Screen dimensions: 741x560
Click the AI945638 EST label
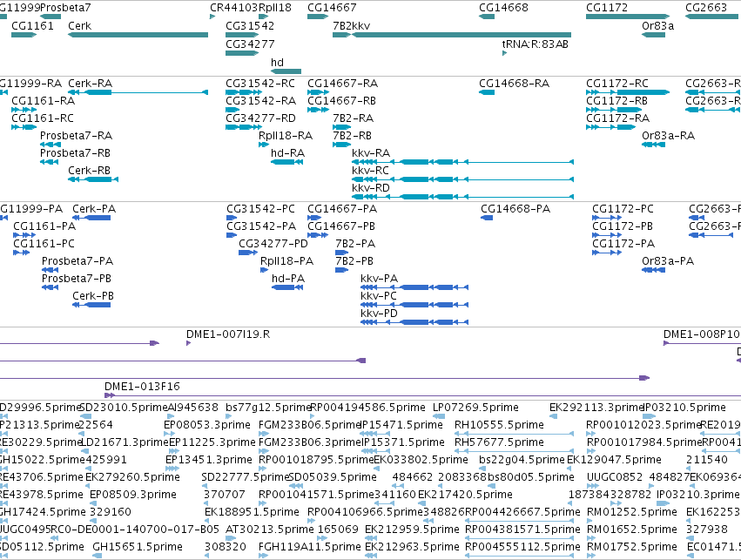(192, 408)
